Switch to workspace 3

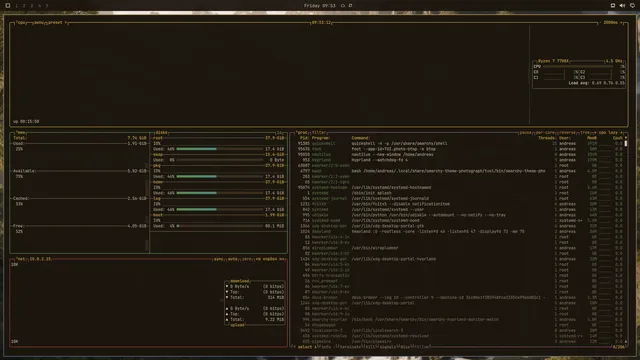[32, 6]
